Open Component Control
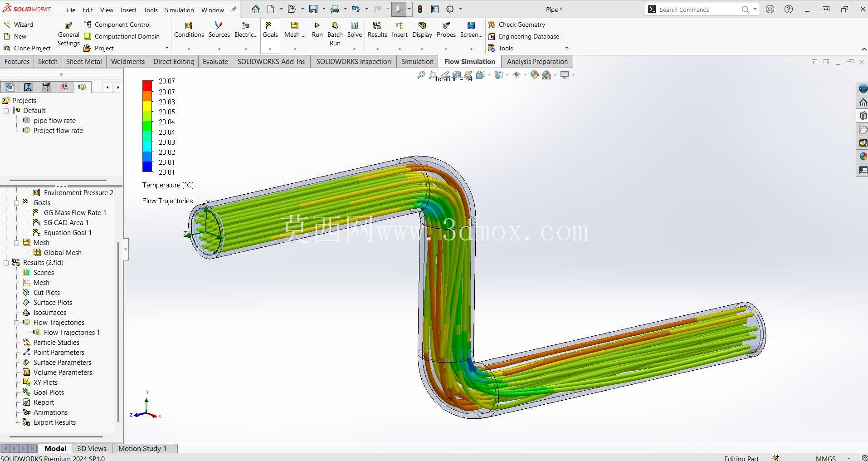Screen dimensions: 868x461 click(117, 25)
